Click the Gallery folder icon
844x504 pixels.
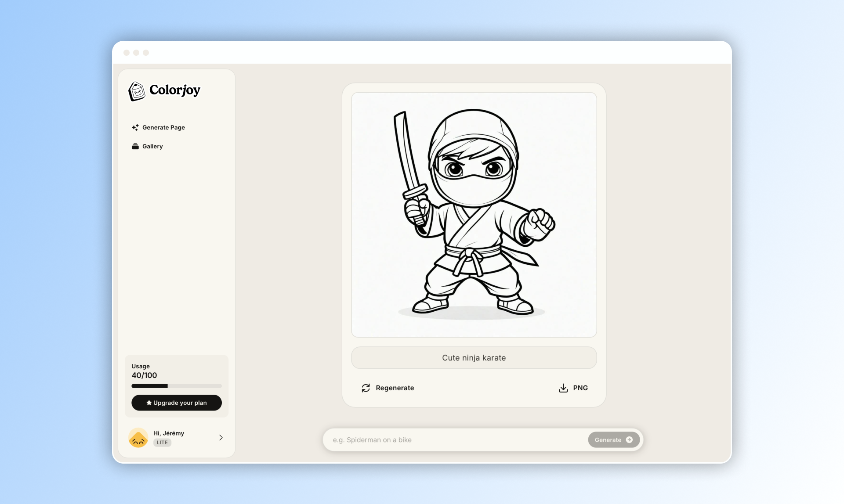click(135, 146)
